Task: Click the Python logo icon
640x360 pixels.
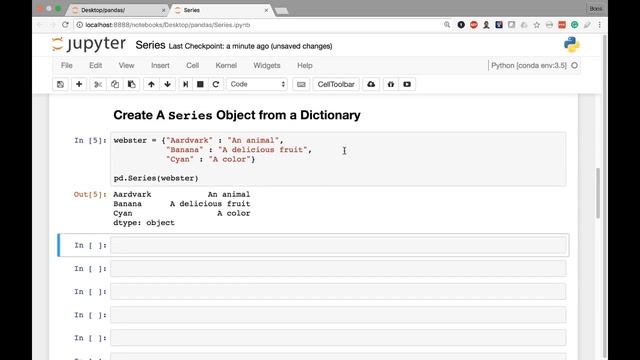Action: (572, 44)
